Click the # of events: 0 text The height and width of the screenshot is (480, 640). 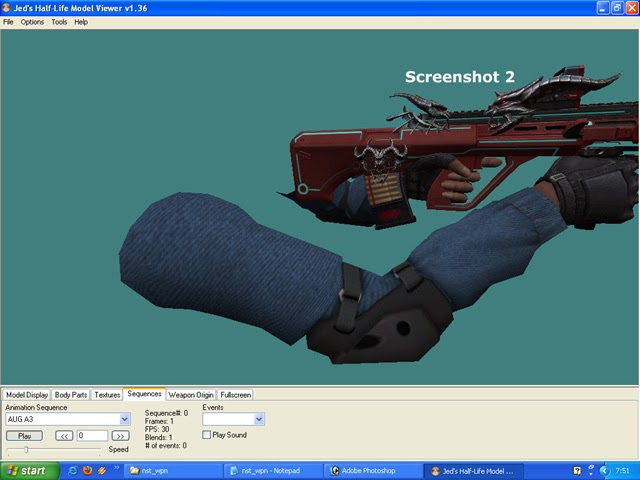pyautogui.click(x=166, y=446)
